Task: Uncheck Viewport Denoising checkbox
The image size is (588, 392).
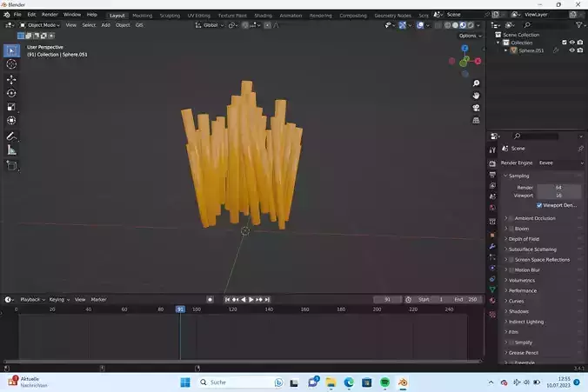Action: click(539, 205)
